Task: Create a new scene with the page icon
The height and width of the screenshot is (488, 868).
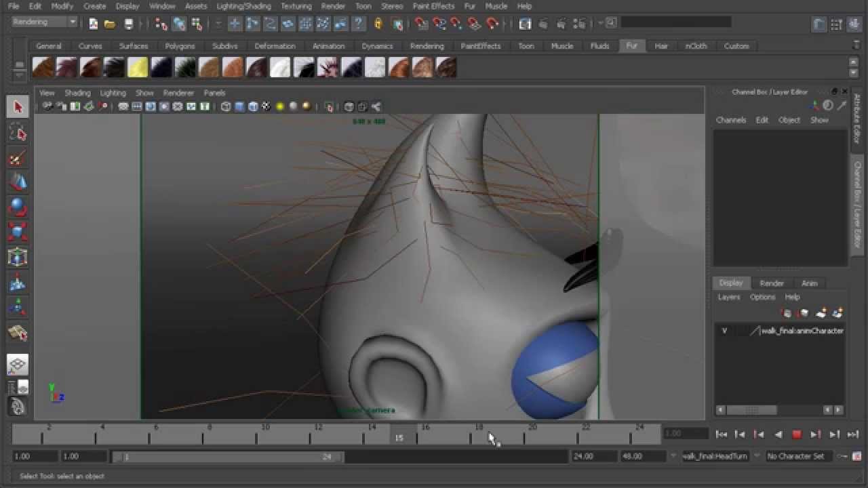Action: tap(93, 24)
